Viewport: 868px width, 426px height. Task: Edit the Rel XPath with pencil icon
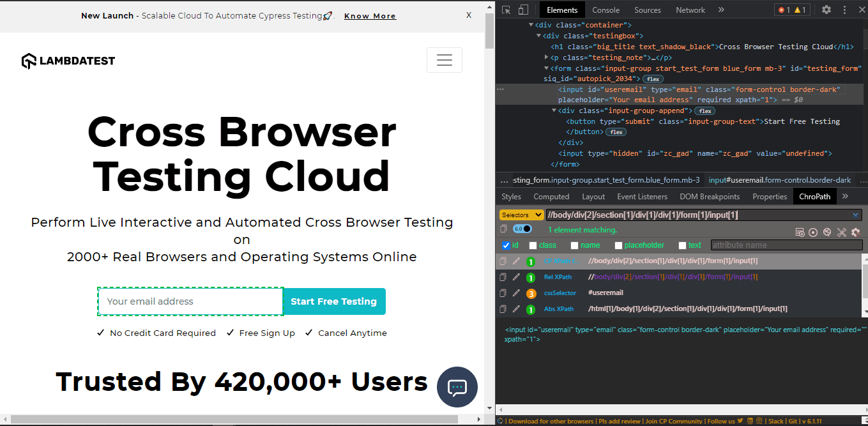click(x=516, y=277)
